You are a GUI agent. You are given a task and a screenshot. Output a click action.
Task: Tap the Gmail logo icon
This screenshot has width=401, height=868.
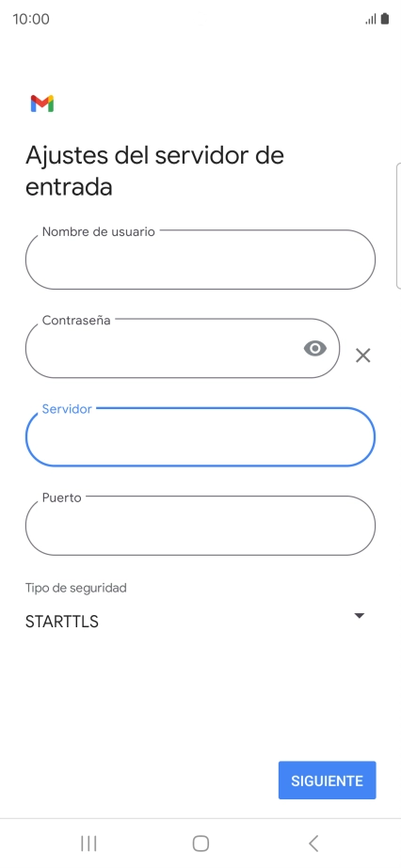[x=42, y=103]
